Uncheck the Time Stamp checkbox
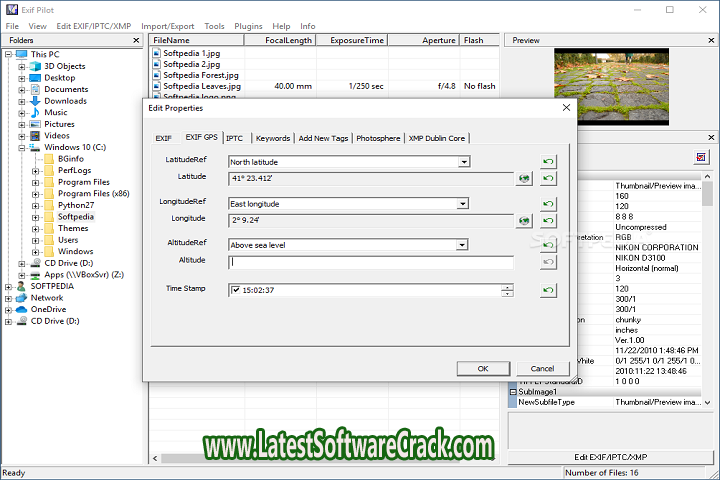Screen dimensions: 720x480 [235, 291]
